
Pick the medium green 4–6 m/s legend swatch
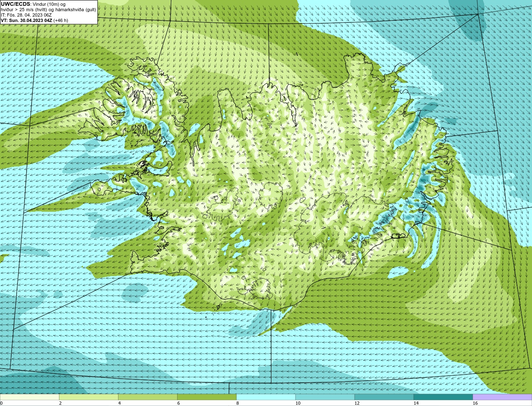[148, 397]
